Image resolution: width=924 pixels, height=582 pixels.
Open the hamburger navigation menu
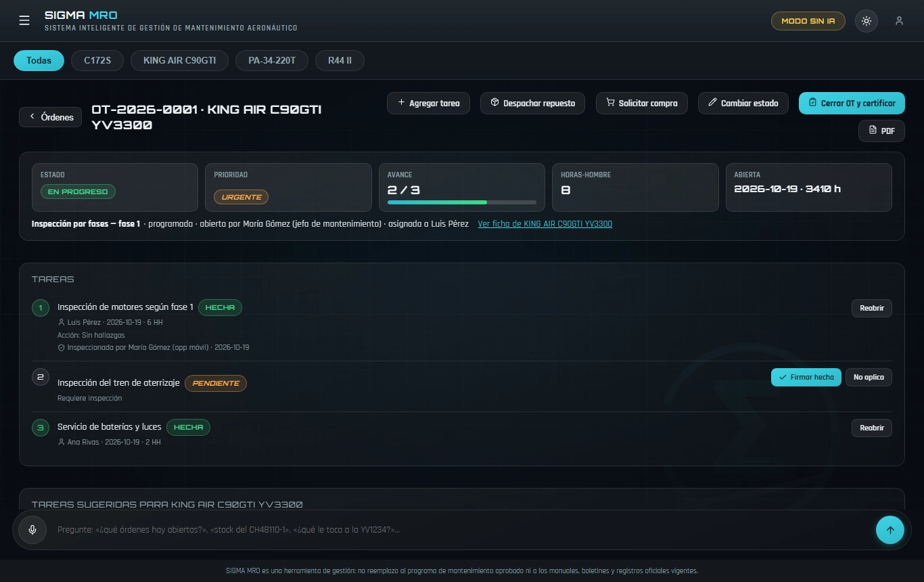tap(24, 20)
